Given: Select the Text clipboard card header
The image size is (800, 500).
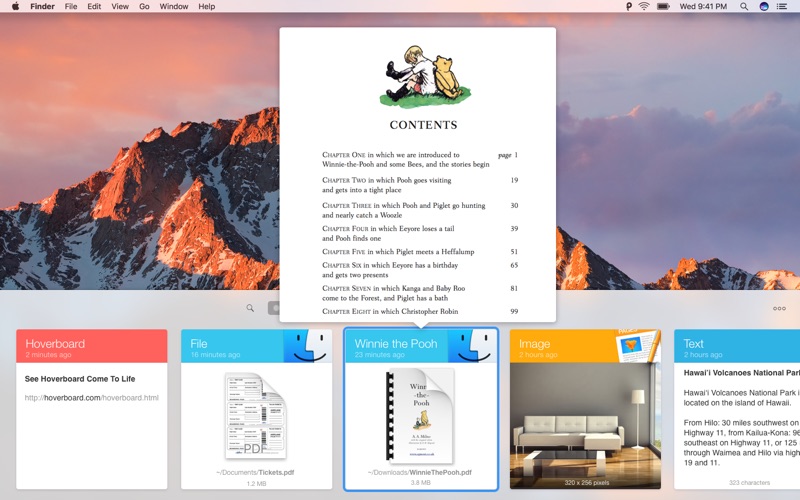Looking at the screenshot, I should click(x=737, y=346).
